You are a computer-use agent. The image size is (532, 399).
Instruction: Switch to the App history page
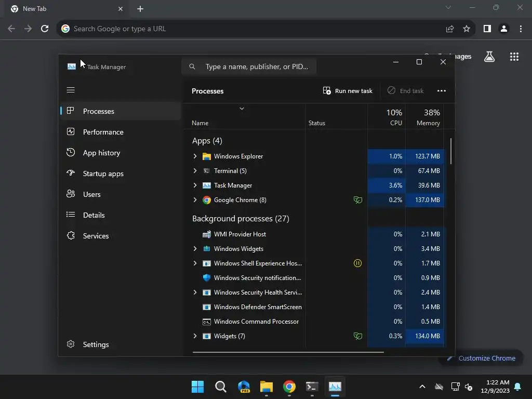point(121,153)
